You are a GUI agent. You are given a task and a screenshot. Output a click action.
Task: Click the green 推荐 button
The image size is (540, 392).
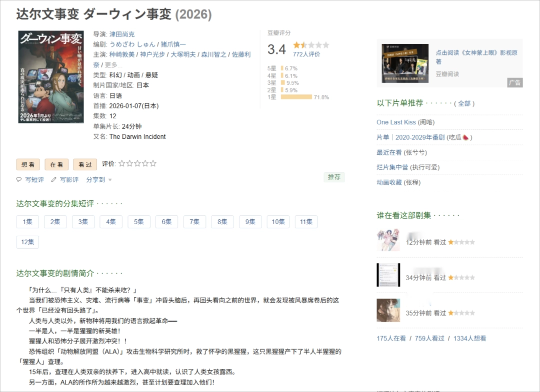pos(334,177)
